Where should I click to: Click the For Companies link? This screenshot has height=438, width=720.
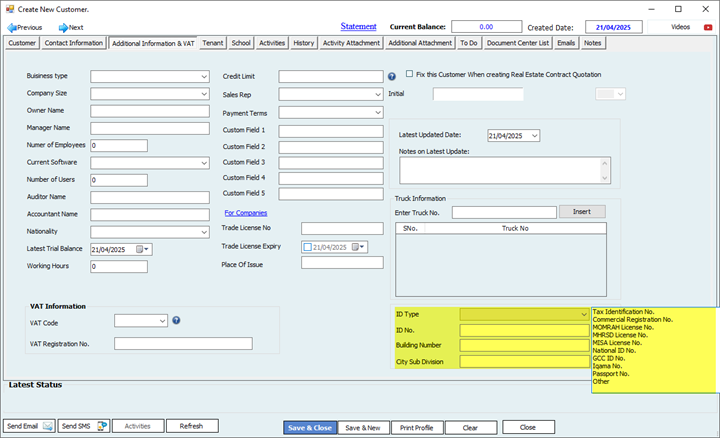[x=246, y=213]
